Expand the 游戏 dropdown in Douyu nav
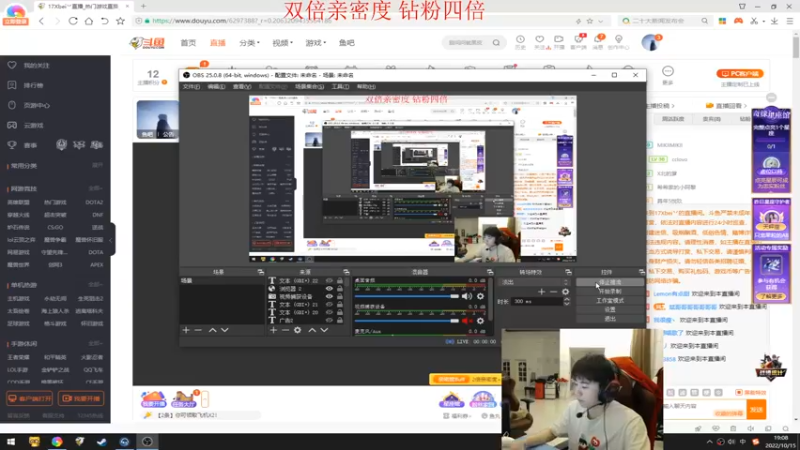This screenshot has width=800, height=450. click(316, 43)
